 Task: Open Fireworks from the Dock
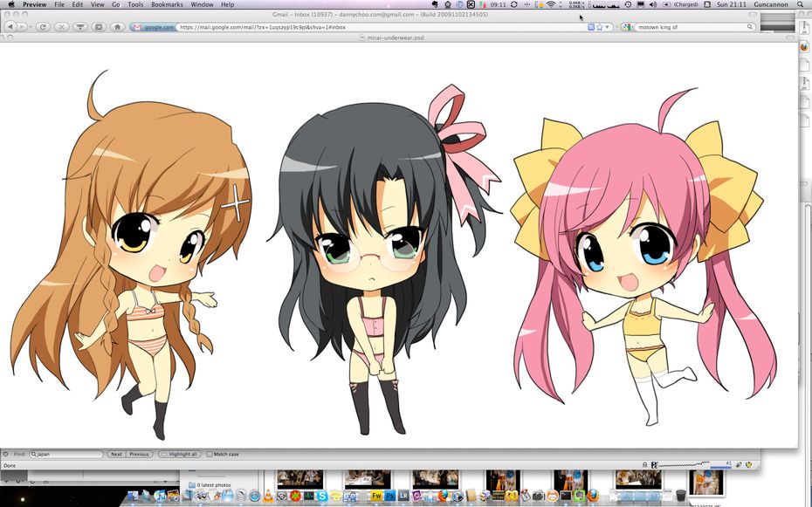pos(376,496)
